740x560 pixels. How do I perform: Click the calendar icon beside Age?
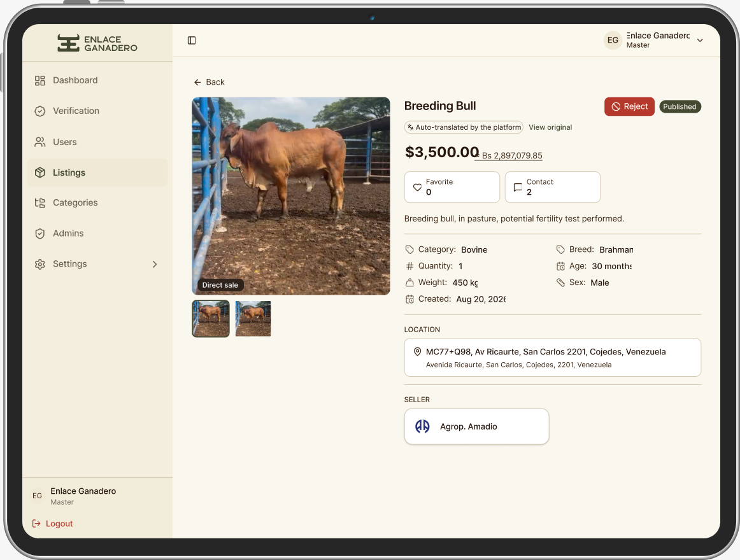[x=560, y=266]
